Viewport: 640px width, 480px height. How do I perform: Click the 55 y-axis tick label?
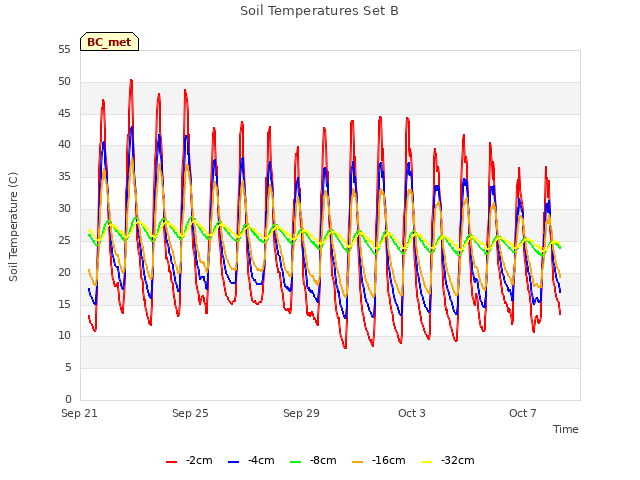[64, 50]
